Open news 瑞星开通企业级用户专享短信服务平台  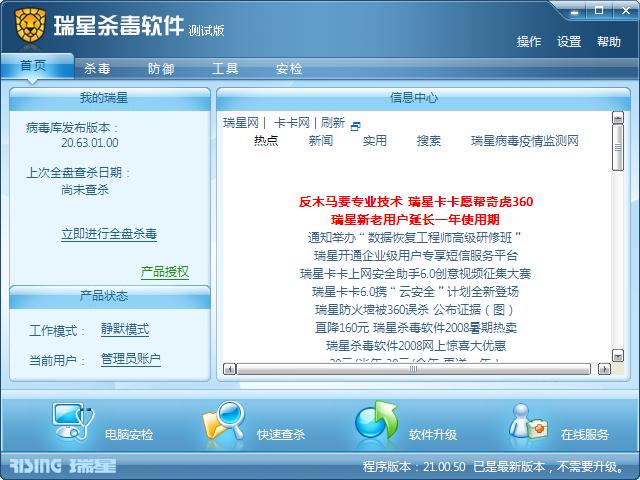[x=416, y=256]
